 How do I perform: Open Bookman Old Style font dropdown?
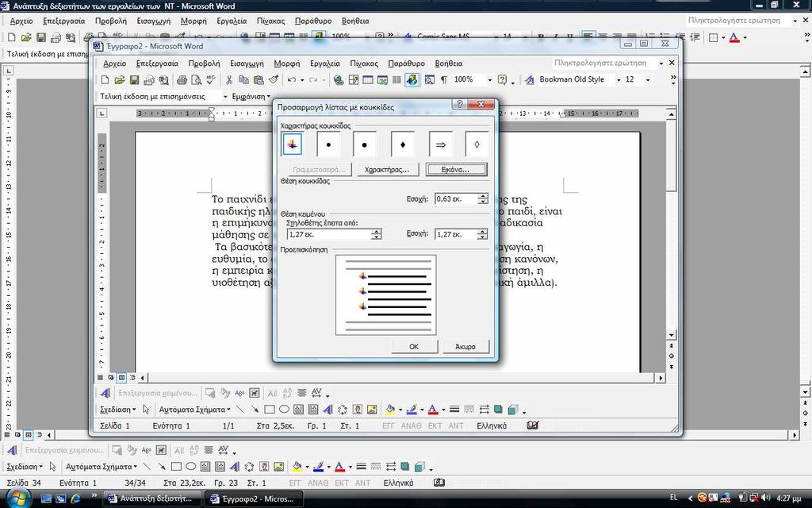619,80
